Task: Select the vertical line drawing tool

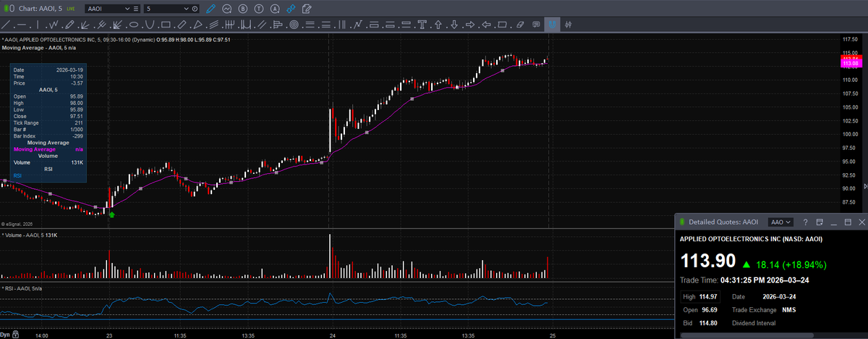Action: (x=37, y=25)
